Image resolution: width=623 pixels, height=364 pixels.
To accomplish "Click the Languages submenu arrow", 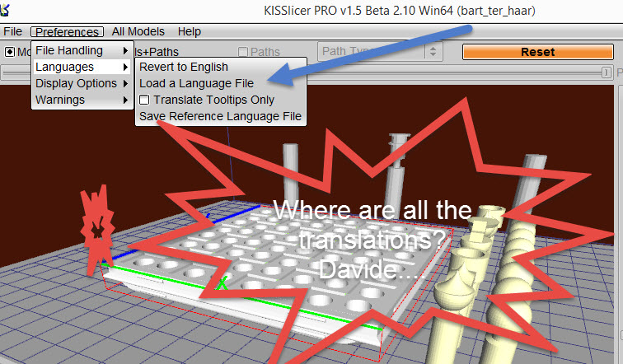I will tap(125, 67).
